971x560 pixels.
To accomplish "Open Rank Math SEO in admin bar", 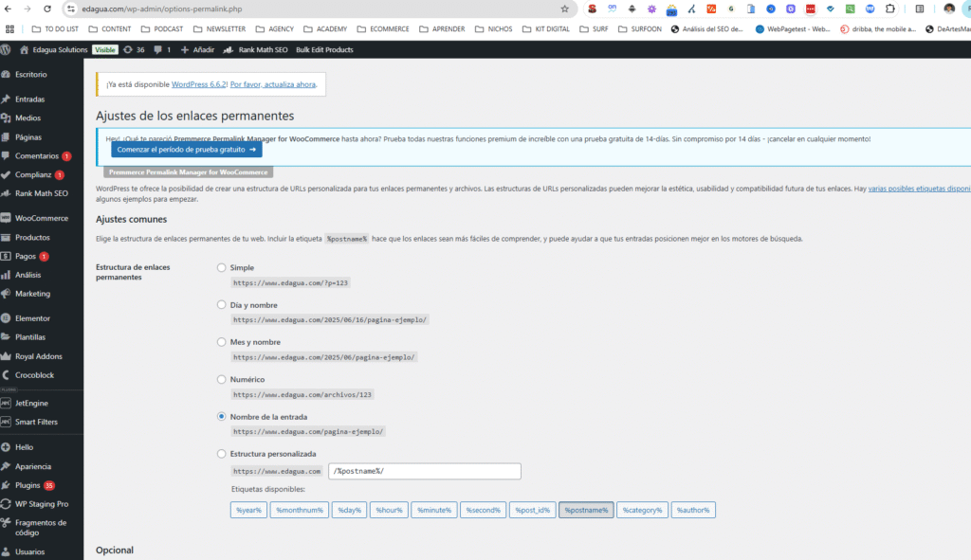I will point(263,49).
